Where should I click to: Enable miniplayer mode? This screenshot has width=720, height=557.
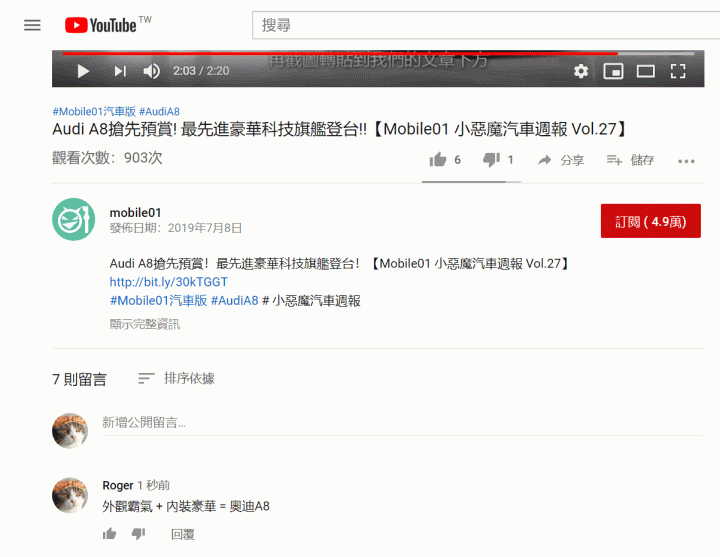pyautogui.click(x=613, y=71)
